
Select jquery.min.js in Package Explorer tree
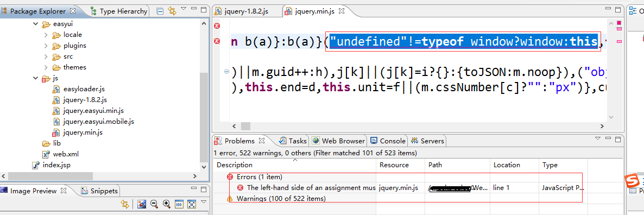point(78,132)
